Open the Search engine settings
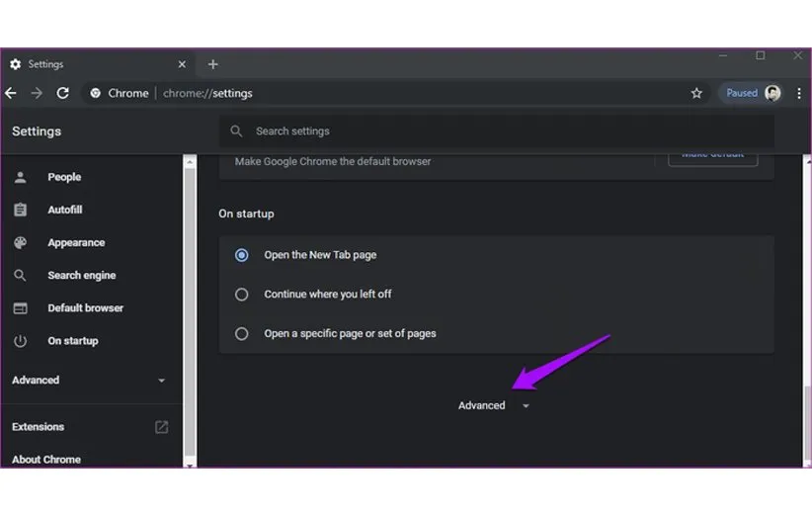The image size is (812, 516). (x=81, y=276)
